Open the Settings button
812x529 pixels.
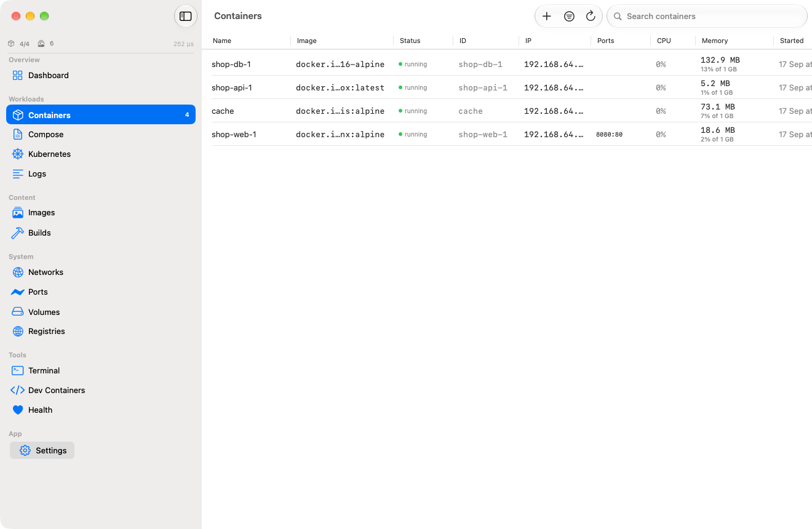point(42,451)
